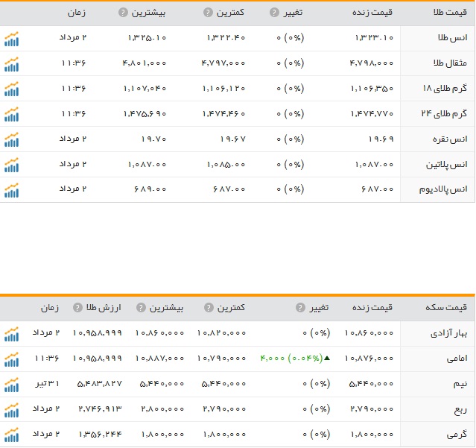Image resolution: width=476 pixels, height=448 pixels.
Task: Select the بهار آزادی coin label
Action: 448,333
